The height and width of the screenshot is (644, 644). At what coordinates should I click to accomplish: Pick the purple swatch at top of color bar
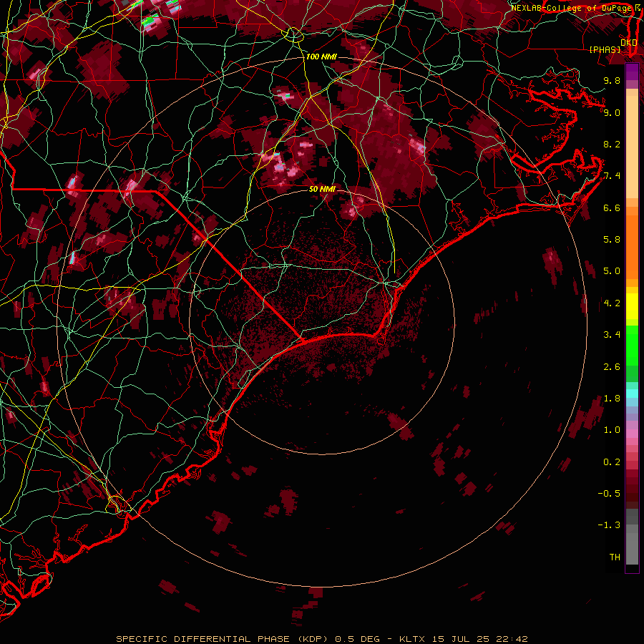click(632, 72)
